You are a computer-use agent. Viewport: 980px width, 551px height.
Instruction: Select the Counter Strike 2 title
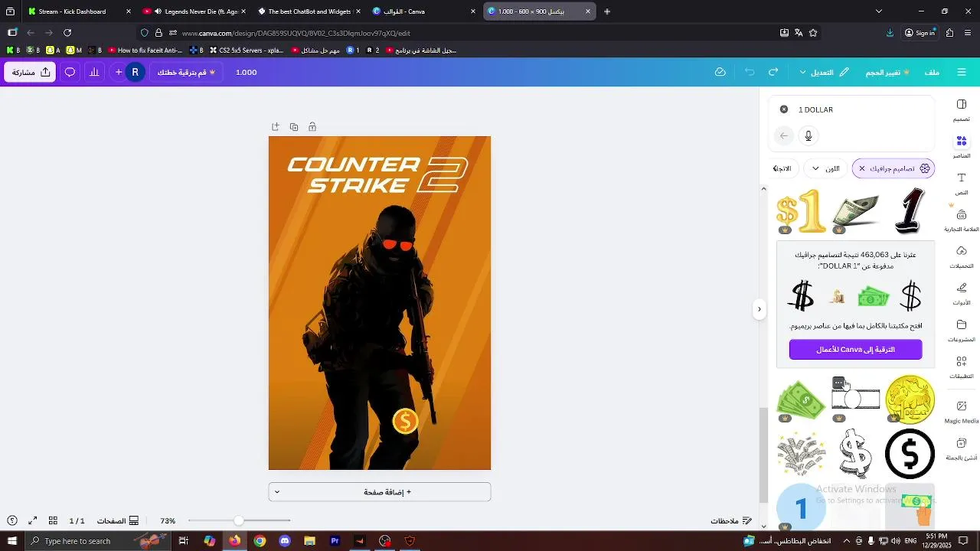click(x=377, y=175)
